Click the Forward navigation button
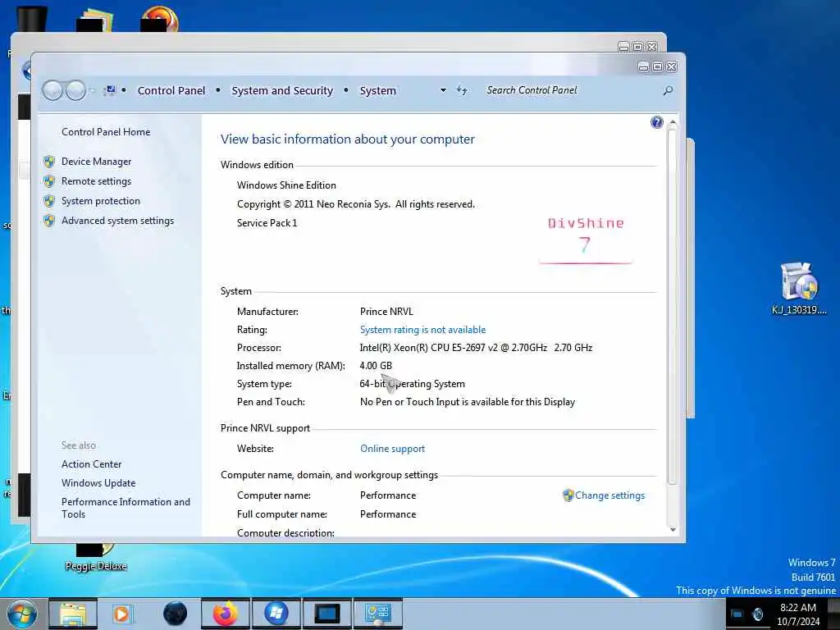Viewport: 840px width, 630px height. 75,90
